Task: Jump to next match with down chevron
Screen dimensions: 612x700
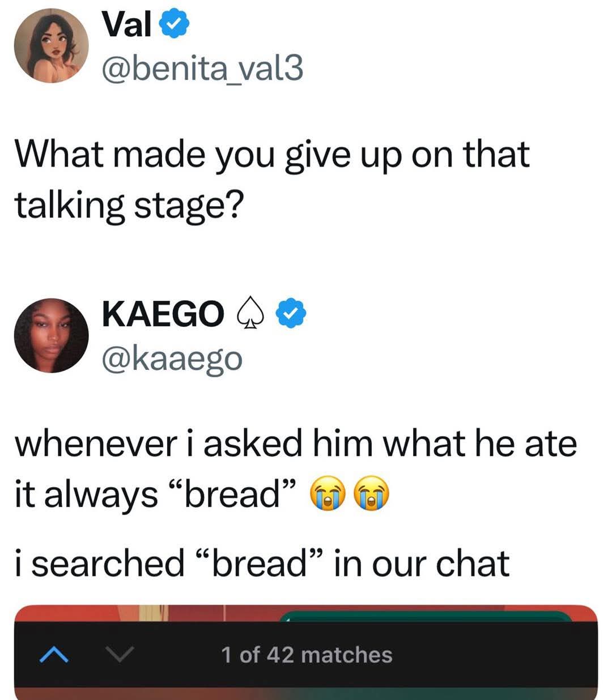Action: (120, 655)
